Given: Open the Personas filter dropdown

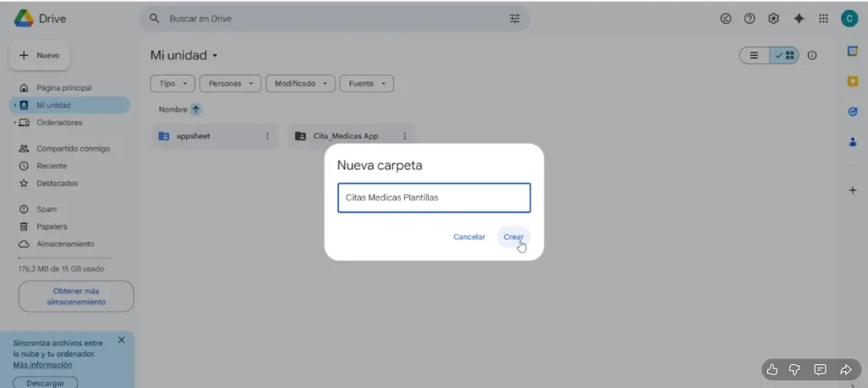Looking at the screenshot, I should [x=230, y=84].
